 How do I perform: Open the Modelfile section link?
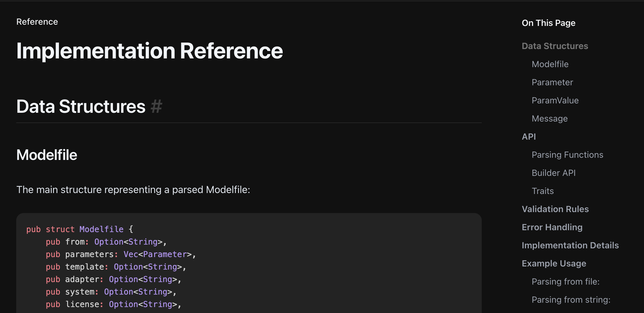[x=549, y=64]
